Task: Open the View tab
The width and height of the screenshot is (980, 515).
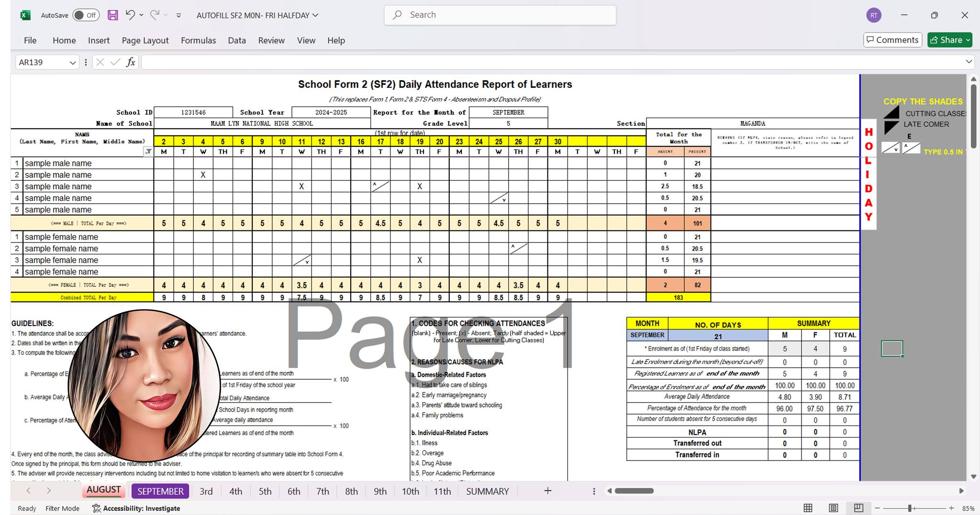Action: (x=306, y=40)
